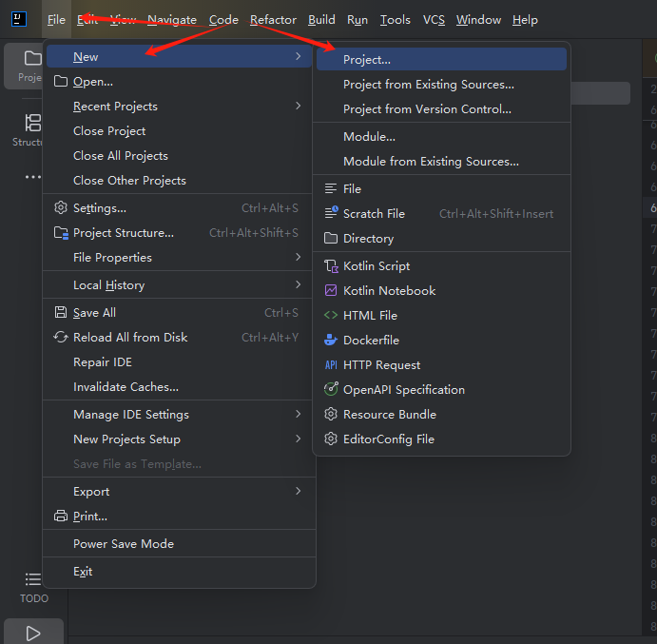Click the HTTP Request API icon
657x644 pixels.
[x=331, y=364]
